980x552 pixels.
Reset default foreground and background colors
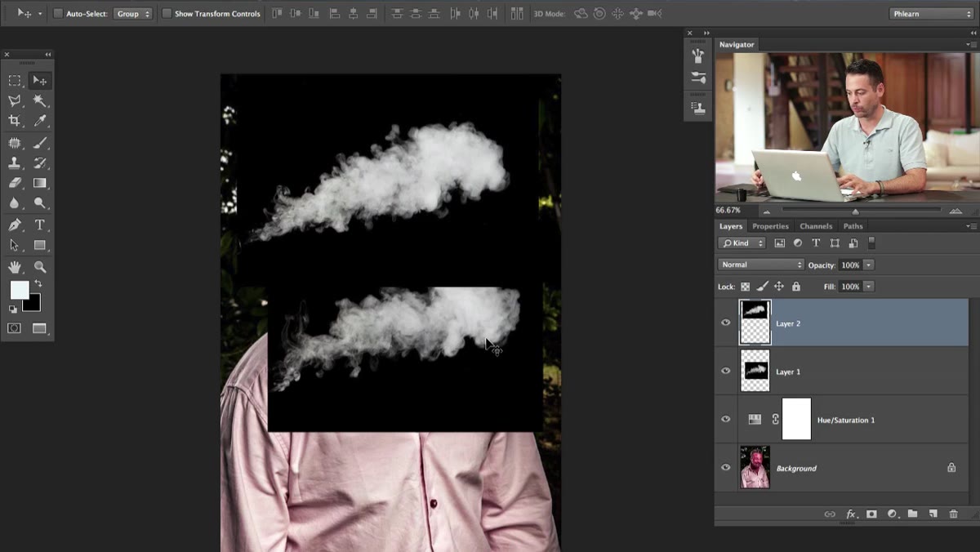[13, 309]
